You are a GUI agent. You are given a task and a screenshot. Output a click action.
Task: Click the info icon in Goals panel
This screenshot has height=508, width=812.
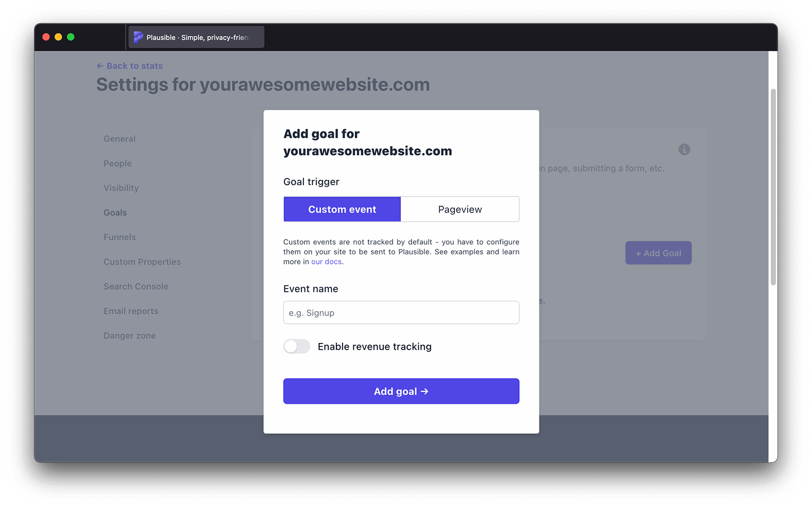684,150
